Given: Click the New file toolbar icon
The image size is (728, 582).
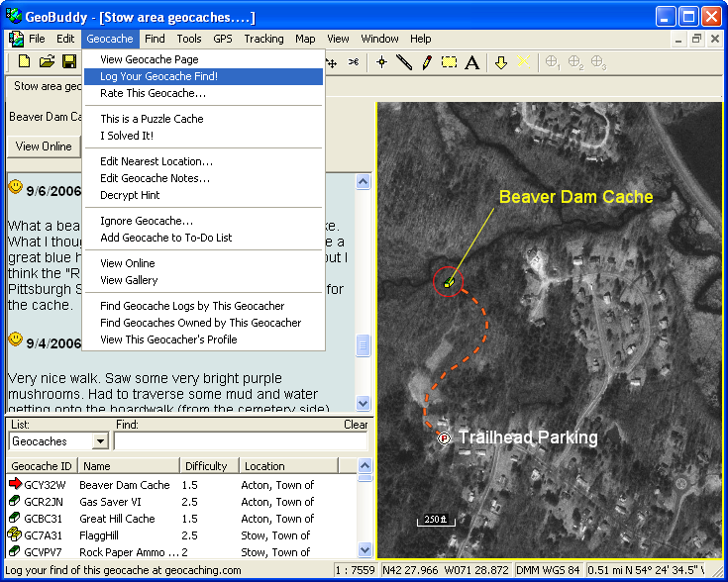Looking at the screenshot, I should 24,61.
